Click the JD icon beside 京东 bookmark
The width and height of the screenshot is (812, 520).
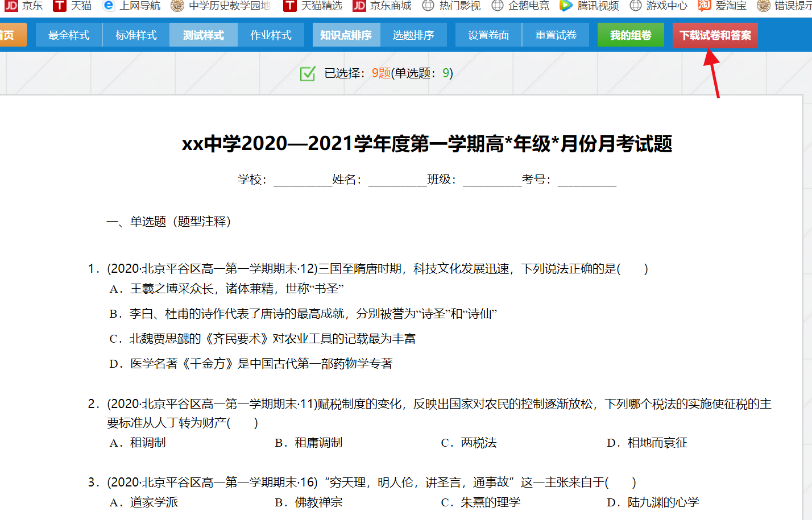11,6
